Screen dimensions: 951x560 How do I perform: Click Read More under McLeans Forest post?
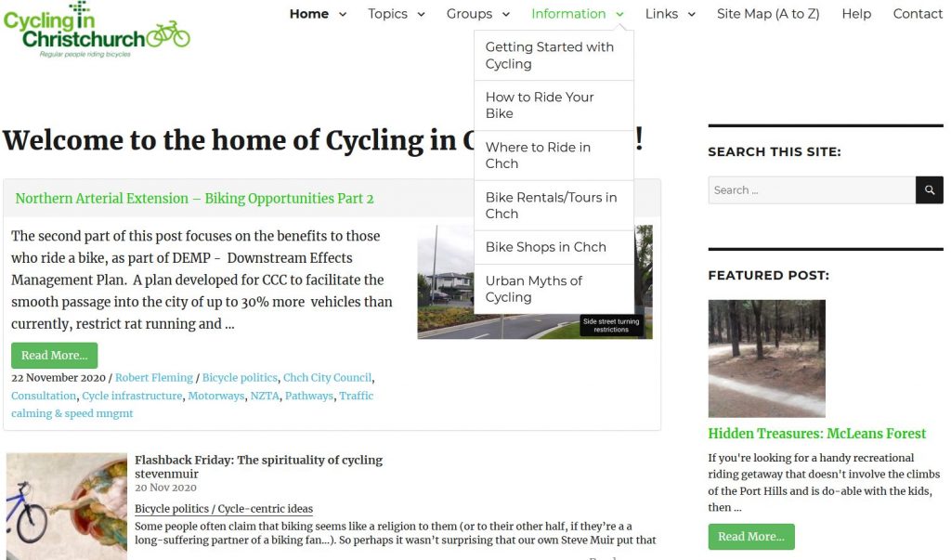click(750, 537)
